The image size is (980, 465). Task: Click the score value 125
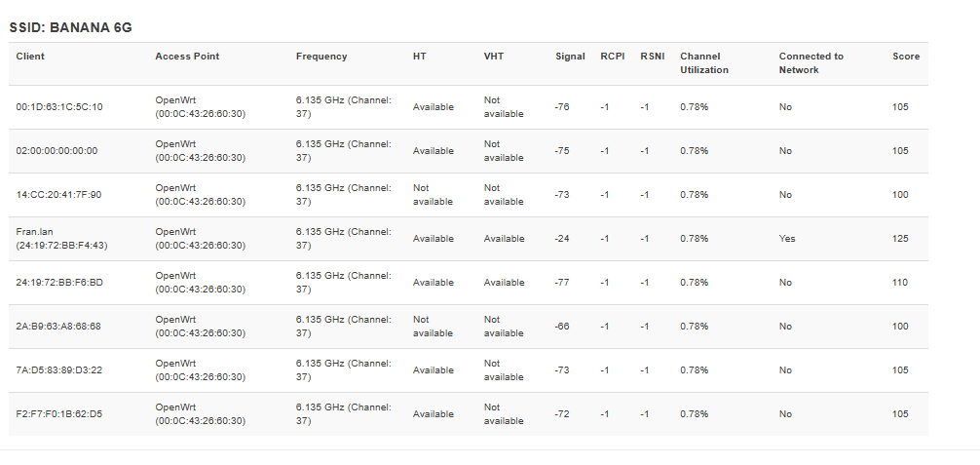[x=900, y=239]
